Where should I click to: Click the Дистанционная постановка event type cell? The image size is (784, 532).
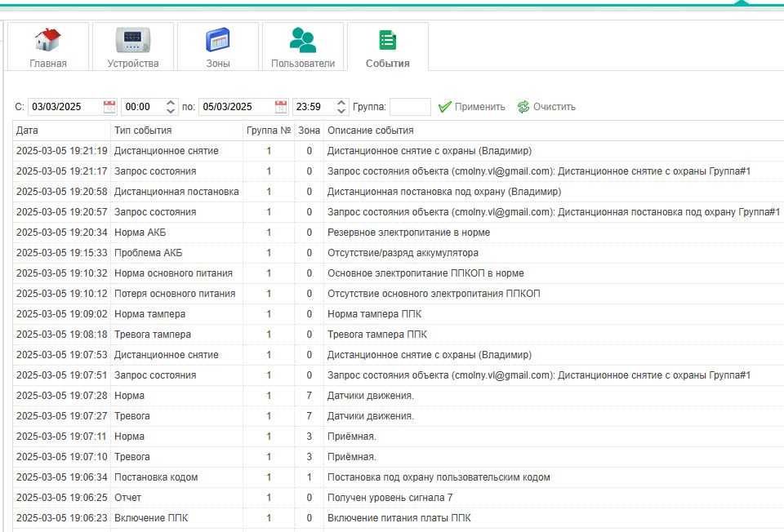coord(176,192)
